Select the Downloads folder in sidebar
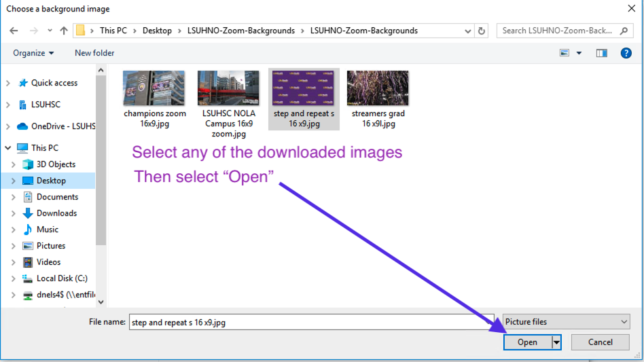 click(56, 213)
